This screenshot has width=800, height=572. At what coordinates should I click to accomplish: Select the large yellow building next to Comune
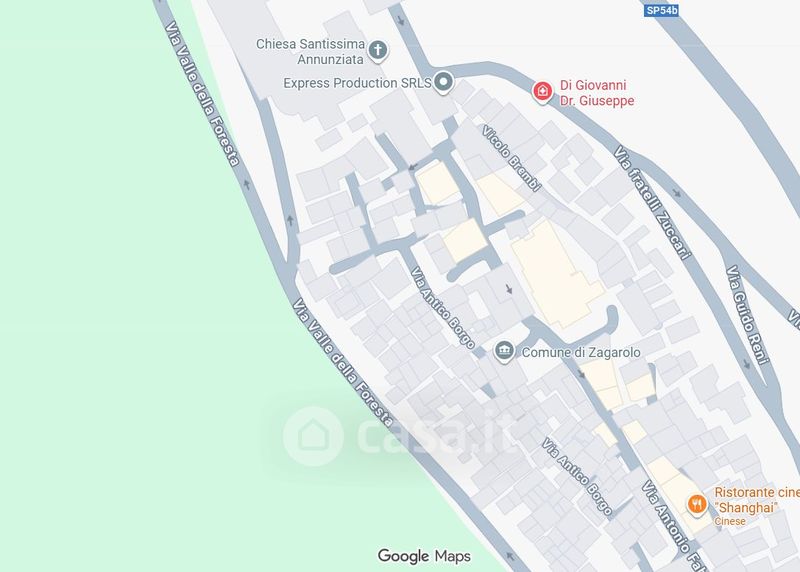[556, 276]
